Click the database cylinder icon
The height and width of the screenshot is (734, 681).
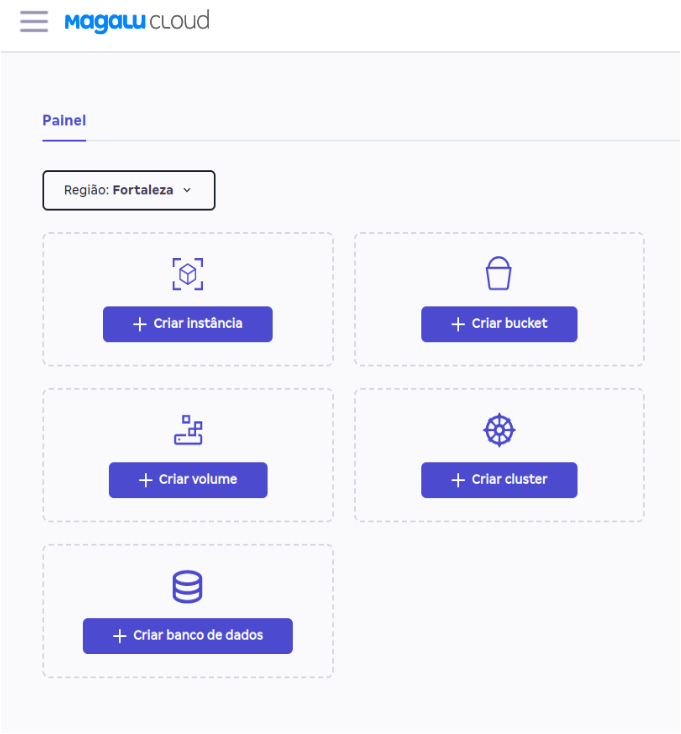pyautogui.click(x=187, y=586)
